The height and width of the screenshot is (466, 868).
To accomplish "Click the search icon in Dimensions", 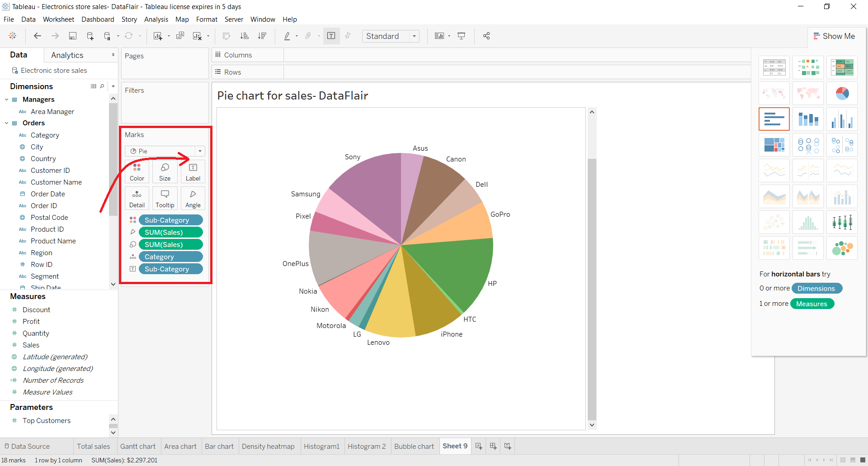I will point(102,86).
